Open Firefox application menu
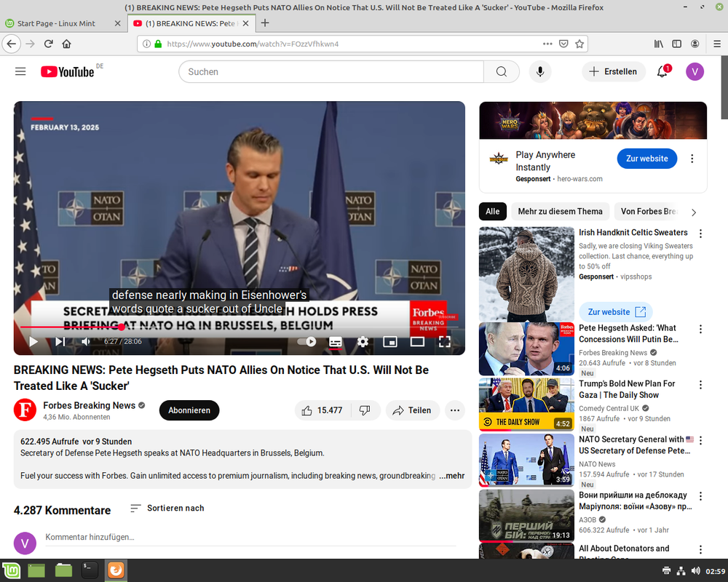 pos(717,44)
